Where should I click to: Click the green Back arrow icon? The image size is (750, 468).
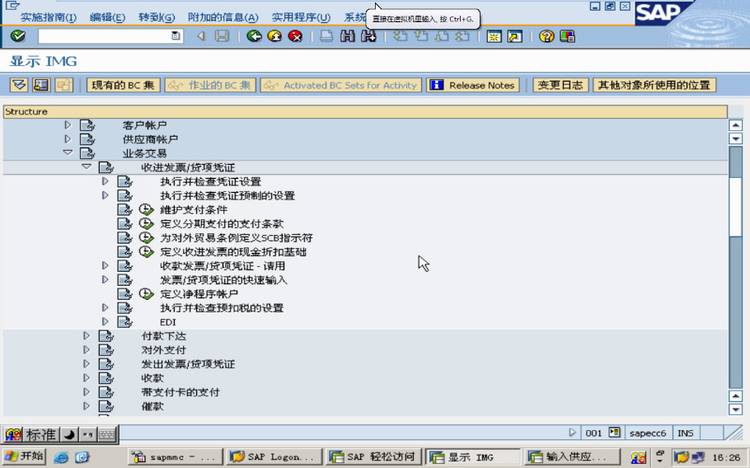tap(254, 36)
